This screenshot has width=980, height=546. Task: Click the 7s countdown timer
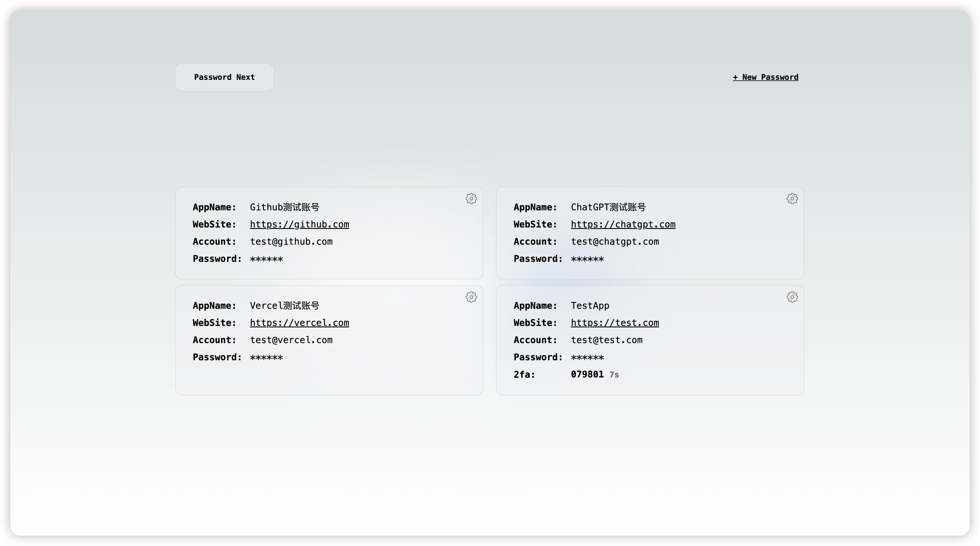point(614,375)
